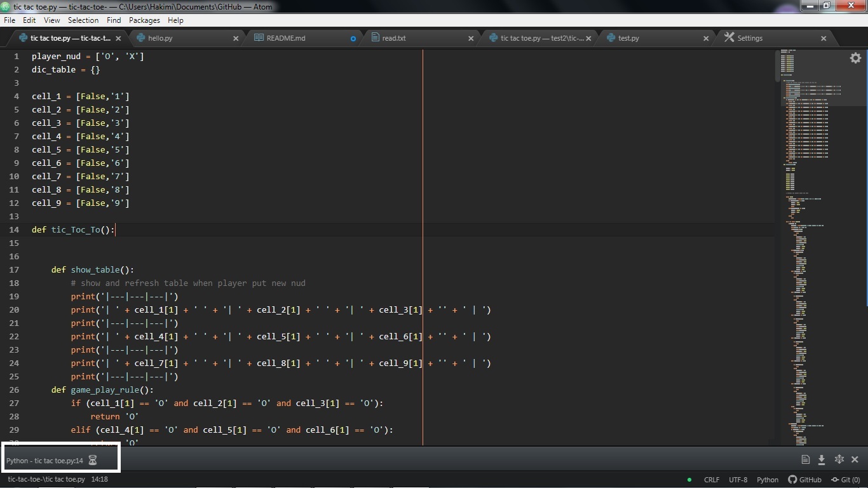
Task: Close the tic tac toe.py — test2 tab
Action: pyautogui.click(x=588, y=38)
